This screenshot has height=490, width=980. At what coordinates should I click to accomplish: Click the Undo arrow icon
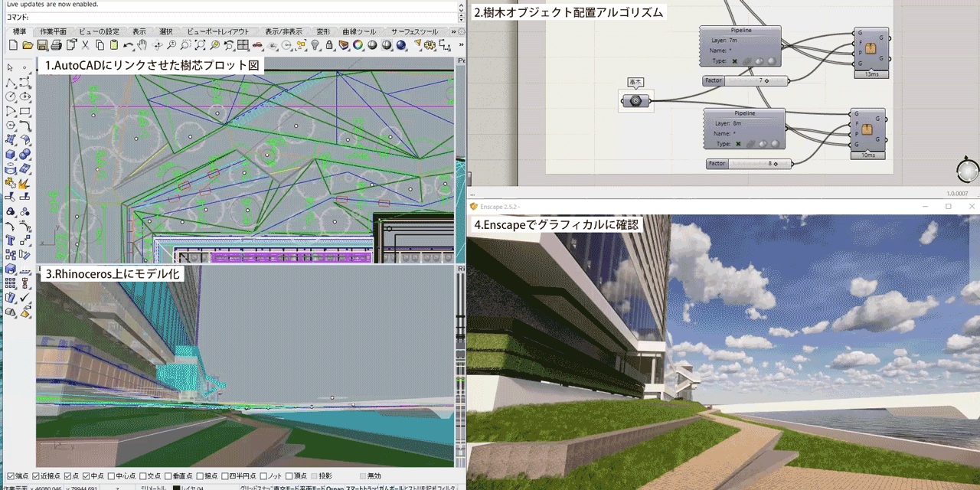coord(129,46)
